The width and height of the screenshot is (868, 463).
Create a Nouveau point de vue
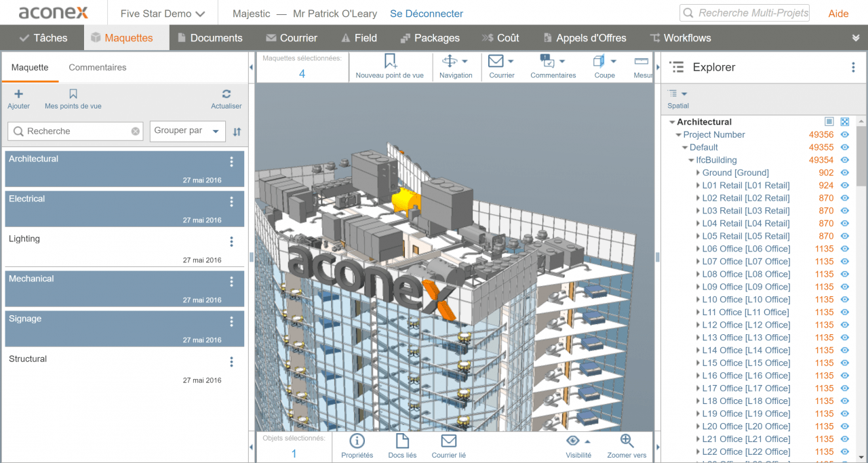[x=390, y=67]
